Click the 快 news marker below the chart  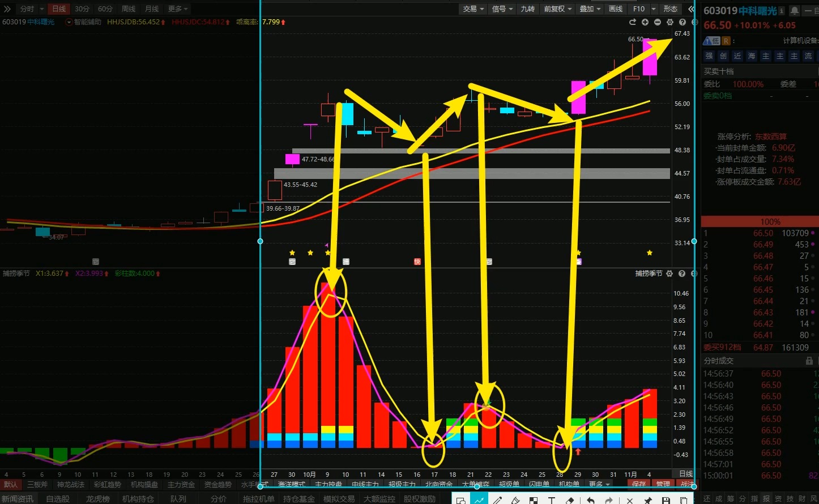[417, 262]
